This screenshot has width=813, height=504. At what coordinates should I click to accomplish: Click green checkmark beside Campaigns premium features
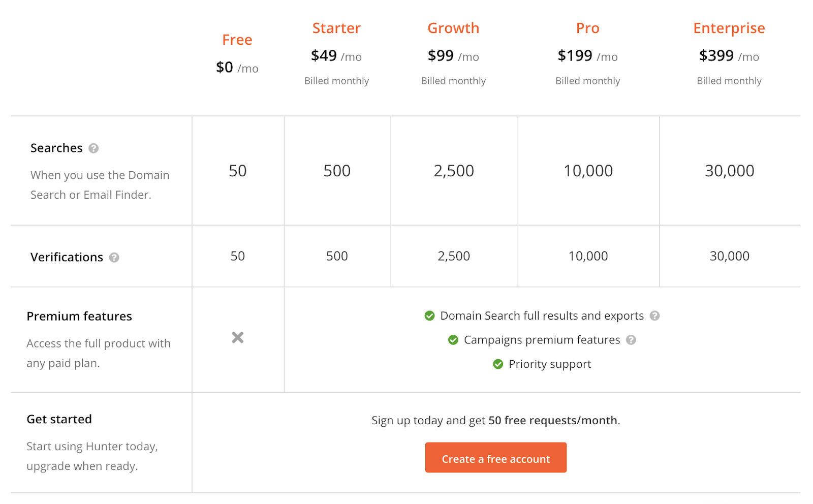pyautogui.click(x=453, y=340)
